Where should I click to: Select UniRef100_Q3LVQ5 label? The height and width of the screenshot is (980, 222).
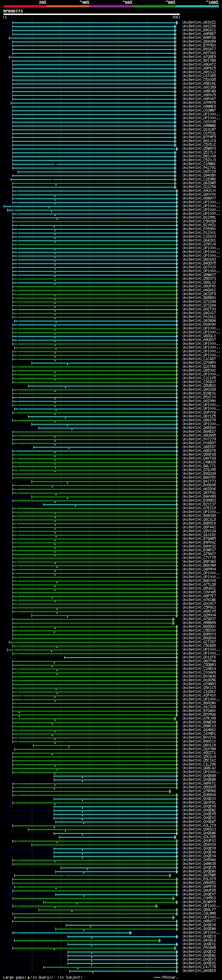point(199,836)
